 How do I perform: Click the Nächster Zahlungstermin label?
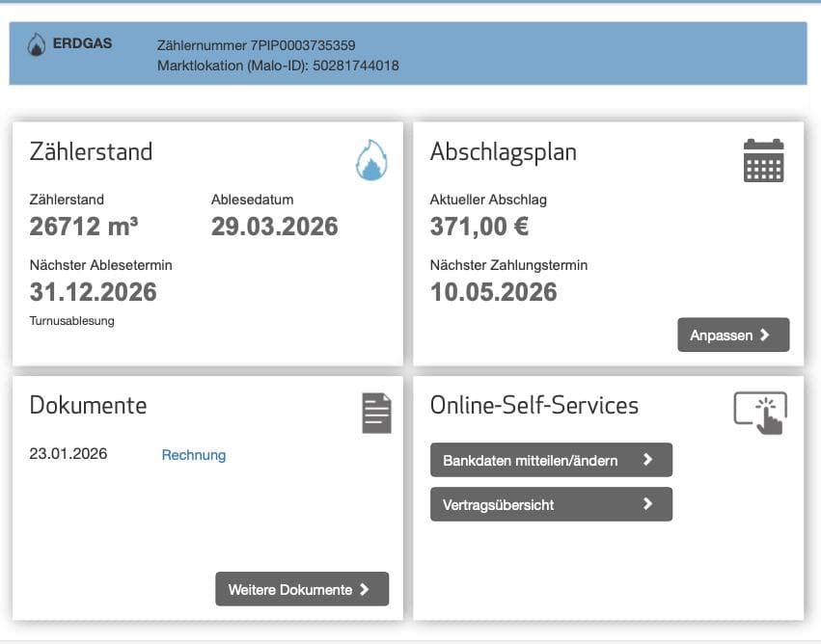pyautogui.click(x=508, y=265)
